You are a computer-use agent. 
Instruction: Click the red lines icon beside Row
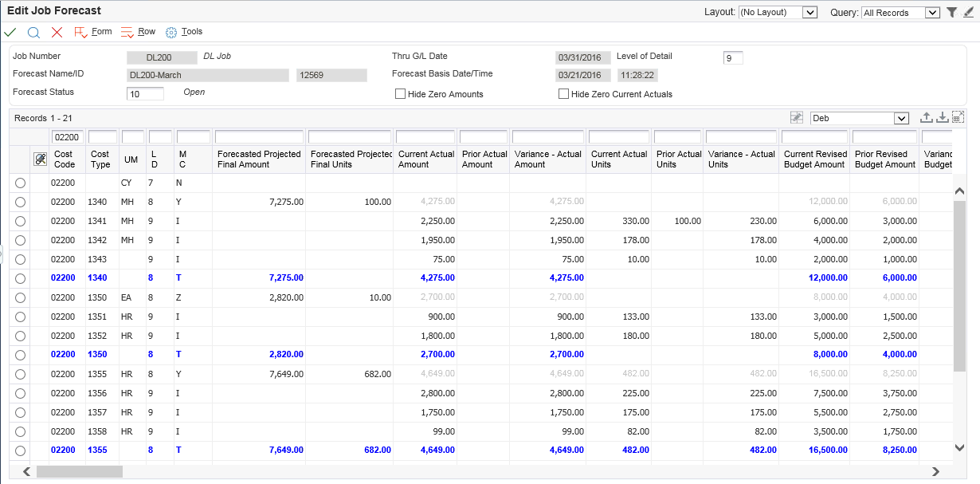click(127, 32)
